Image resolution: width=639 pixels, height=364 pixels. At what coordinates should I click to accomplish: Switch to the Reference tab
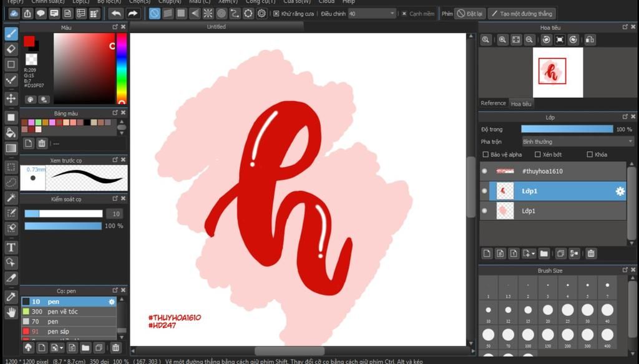(493, 103)
